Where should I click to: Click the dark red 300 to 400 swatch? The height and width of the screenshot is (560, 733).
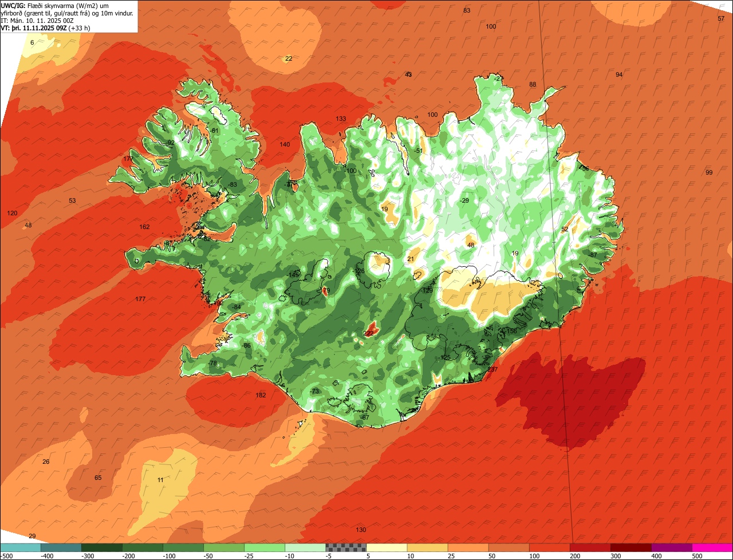(x=631, y=547)
